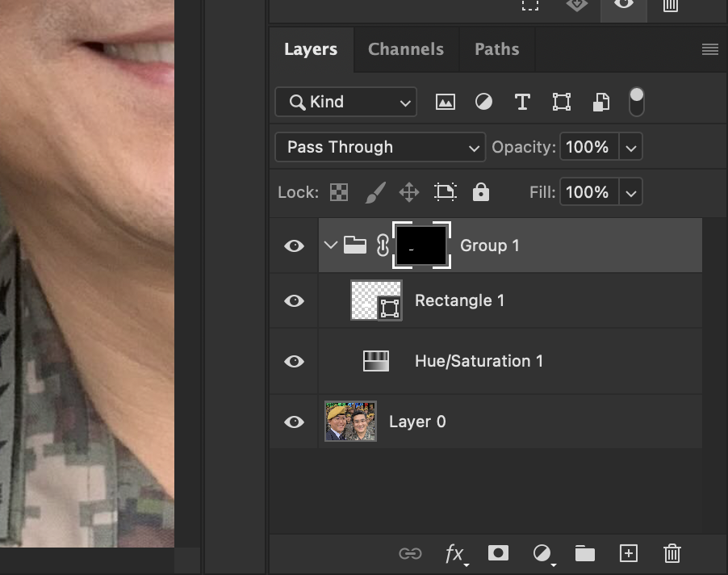
Task: Select the Rectangle 1 layer name
Action: coord(459,300)
